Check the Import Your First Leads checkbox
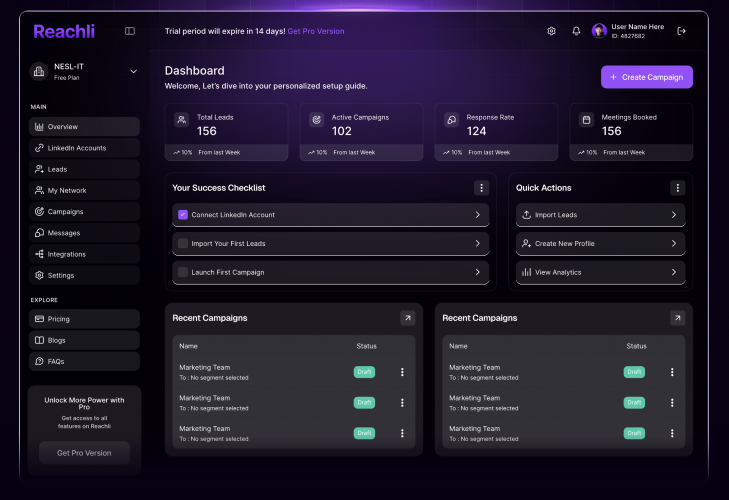Screen dimensions: 729x500 point(183,244)
